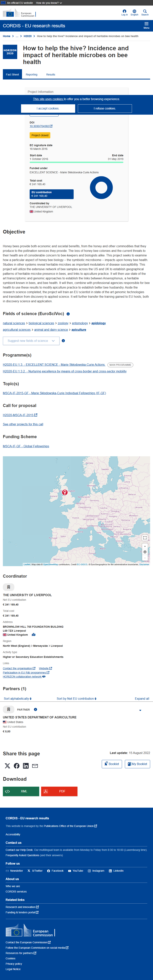Share page on X icon
Viewport: 153px width, 980px height.
click(x=8, y=766)
